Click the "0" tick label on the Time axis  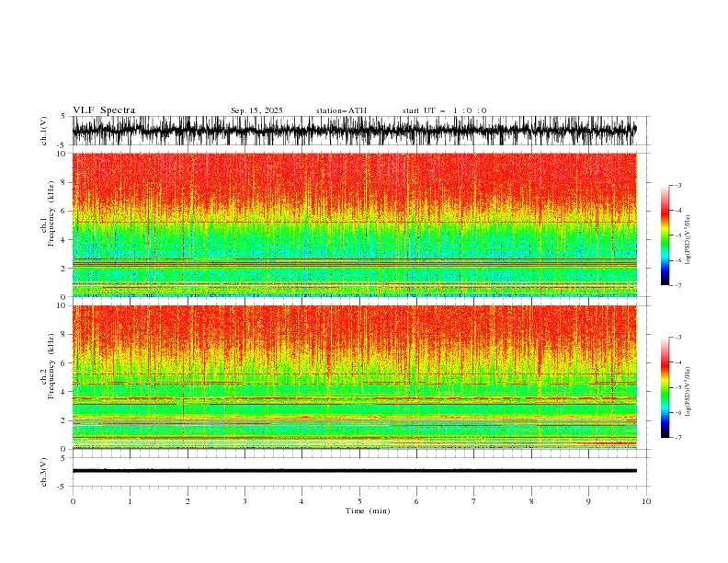(x=73, y=501)
